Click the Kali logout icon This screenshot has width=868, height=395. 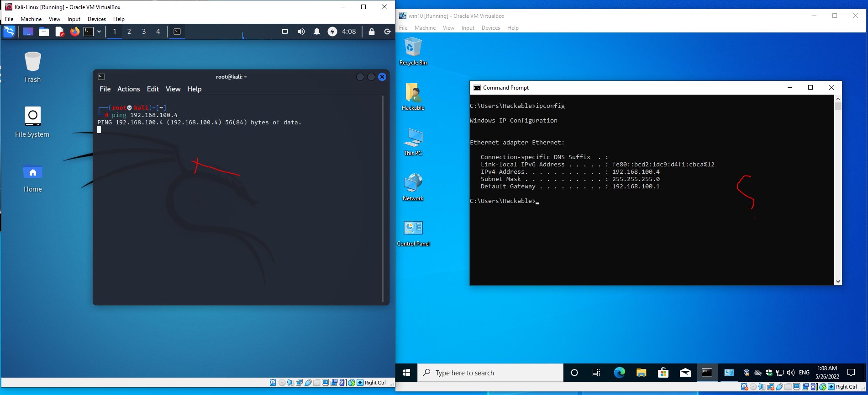coord(388,32)
